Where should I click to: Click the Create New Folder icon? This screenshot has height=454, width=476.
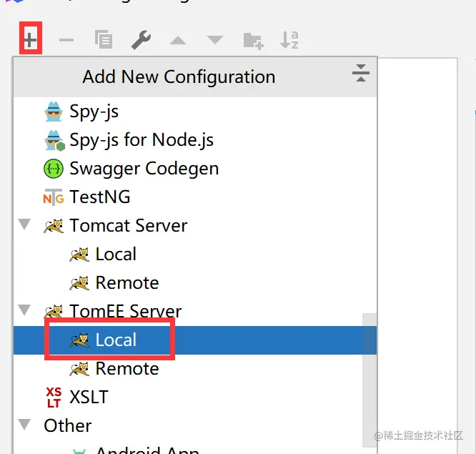click(x=253, y=40)
